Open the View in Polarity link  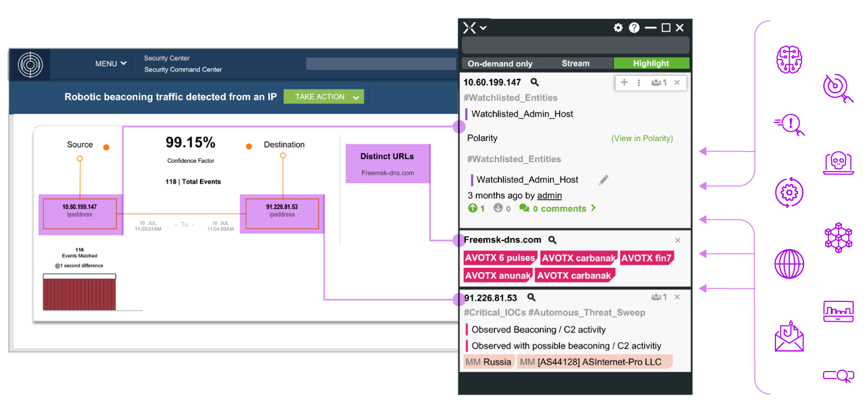(642, 139)
